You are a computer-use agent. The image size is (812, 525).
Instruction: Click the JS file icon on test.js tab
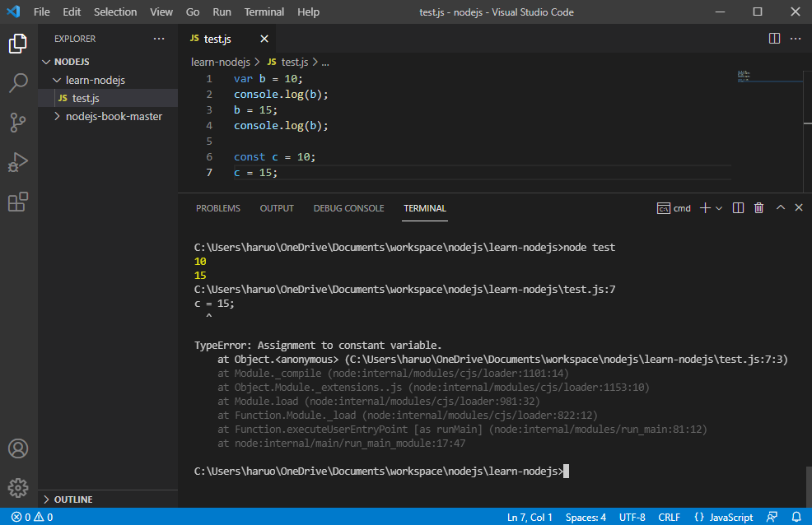(194, 39)
